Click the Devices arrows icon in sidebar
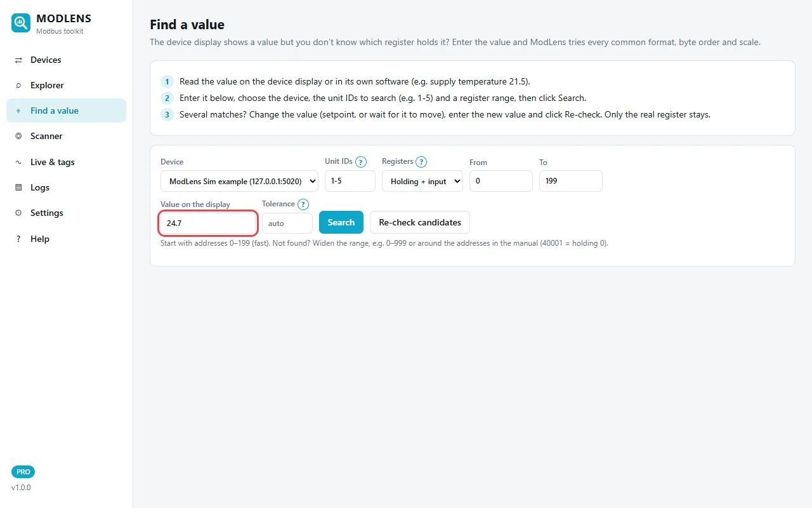The width and height of the screenshot is (812, 508). 18,60
